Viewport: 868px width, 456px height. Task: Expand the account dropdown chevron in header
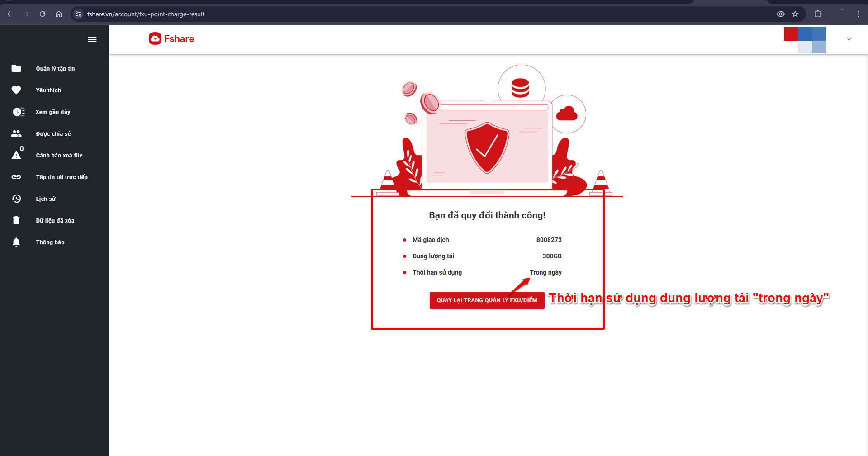click(x=849, y=39)
